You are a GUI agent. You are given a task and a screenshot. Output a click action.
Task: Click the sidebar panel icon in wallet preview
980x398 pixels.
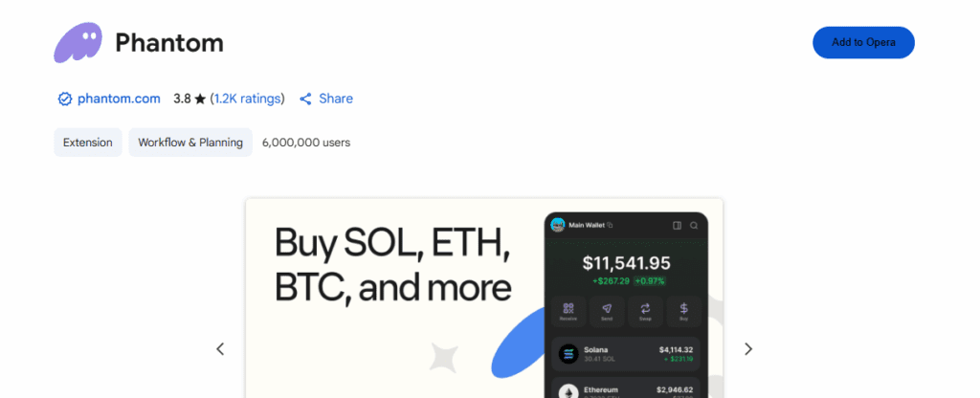[677, 226]
